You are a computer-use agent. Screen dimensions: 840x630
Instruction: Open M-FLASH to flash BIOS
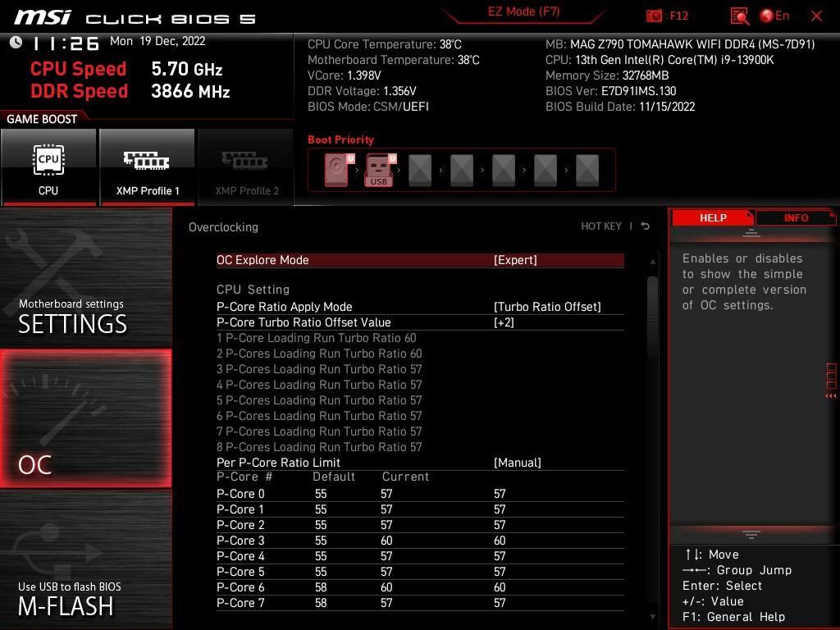pyautogui.click(x=85, y=559)
